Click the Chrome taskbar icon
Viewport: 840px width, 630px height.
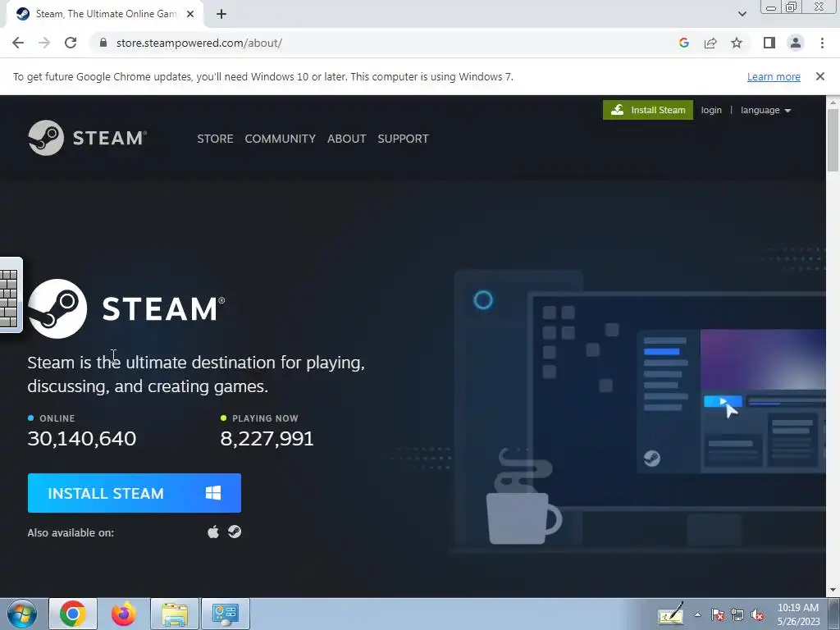(x=73, y=614)
